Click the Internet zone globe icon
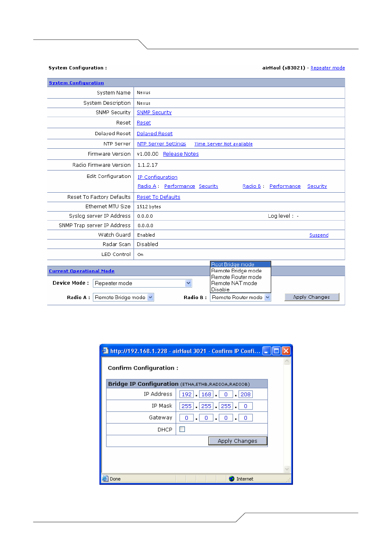392x555 pixels. coord(232,479)
